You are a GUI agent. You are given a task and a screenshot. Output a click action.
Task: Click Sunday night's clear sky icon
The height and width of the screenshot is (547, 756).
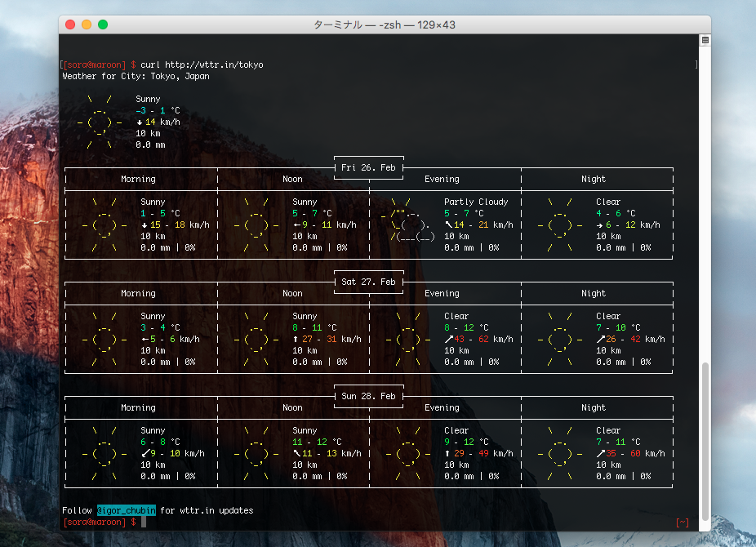pos(558,453)
